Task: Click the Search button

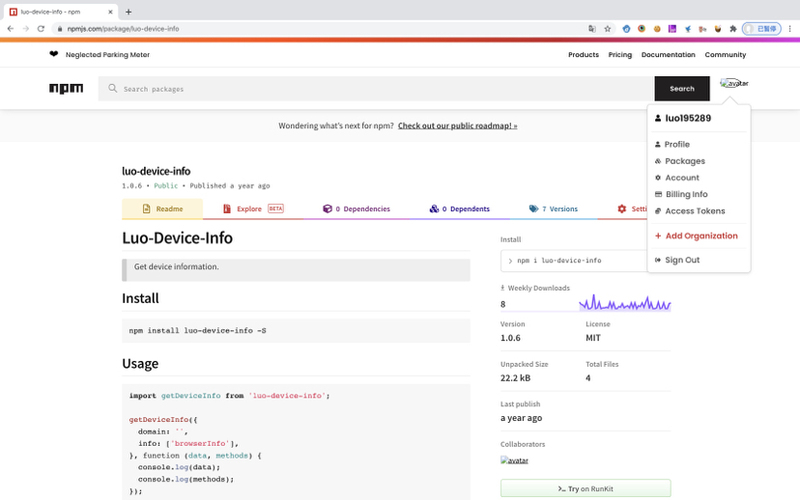Action: (x=682, y=88)
